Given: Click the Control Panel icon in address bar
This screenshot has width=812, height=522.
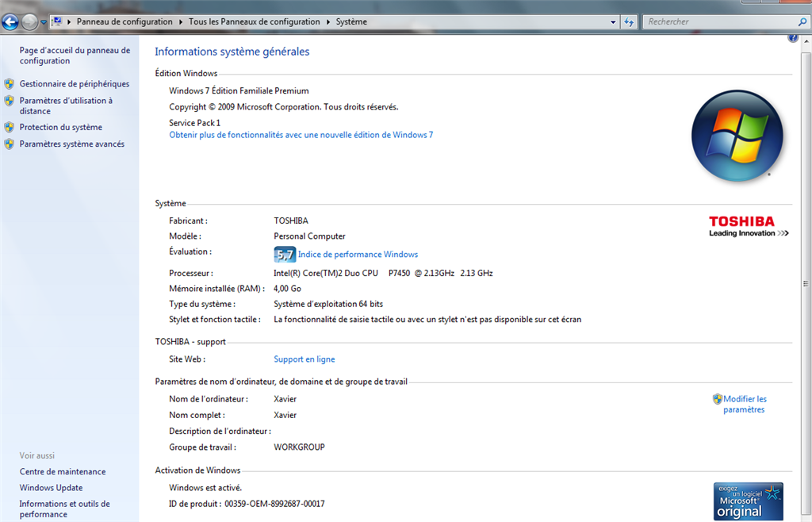Looking at the screenshot, I should tap(57, 21).
